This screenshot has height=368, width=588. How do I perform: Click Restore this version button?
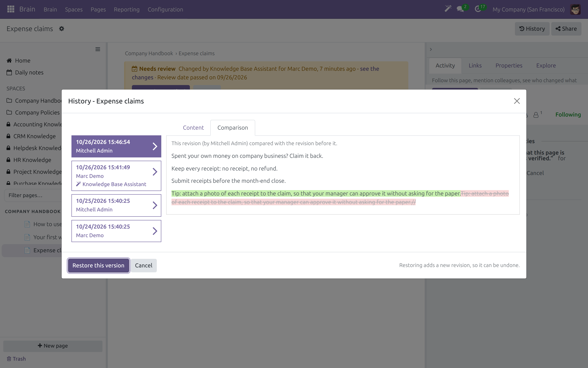coord(98,265)
